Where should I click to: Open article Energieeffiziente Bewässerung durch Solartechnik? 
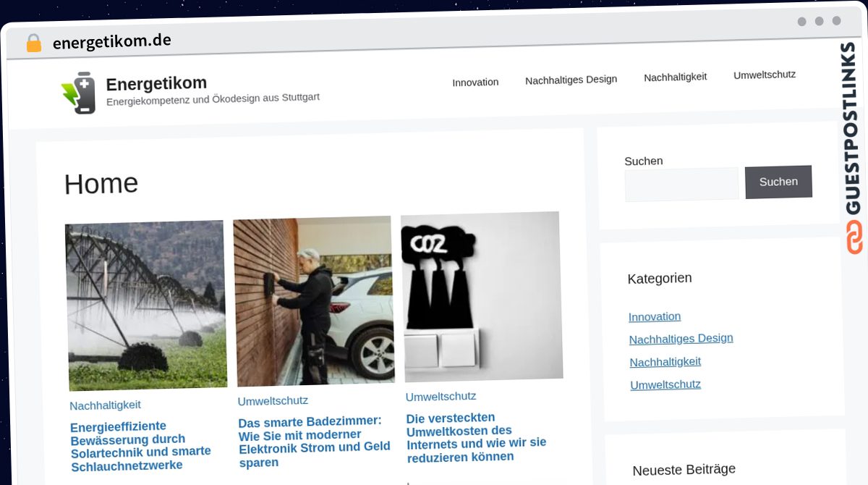tap(141, 445)
